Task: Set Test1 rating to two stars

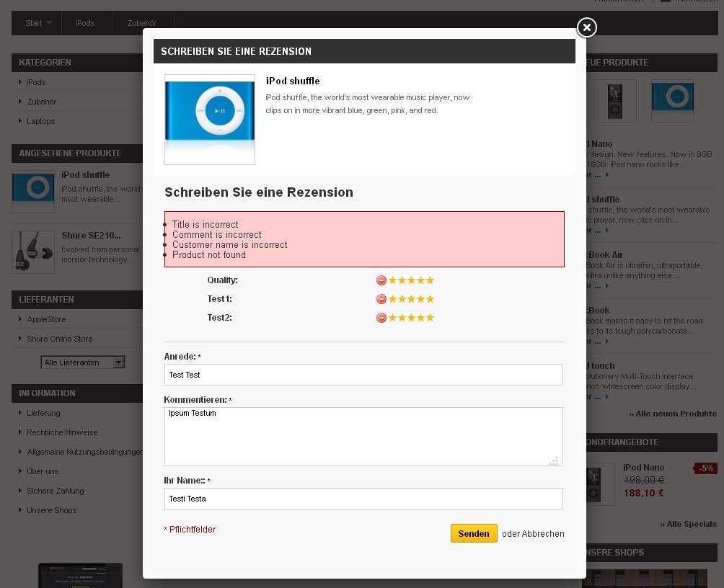Action: coord(402,299)
